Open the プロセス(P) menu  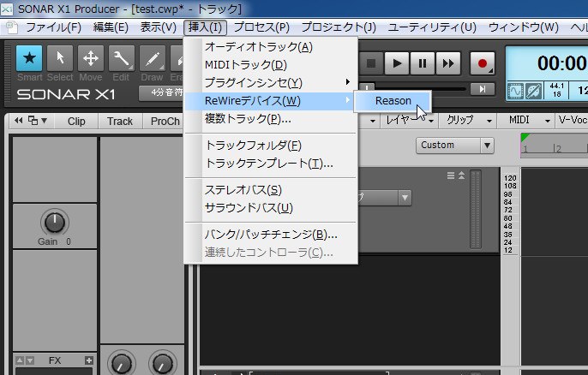pos(261,27)
